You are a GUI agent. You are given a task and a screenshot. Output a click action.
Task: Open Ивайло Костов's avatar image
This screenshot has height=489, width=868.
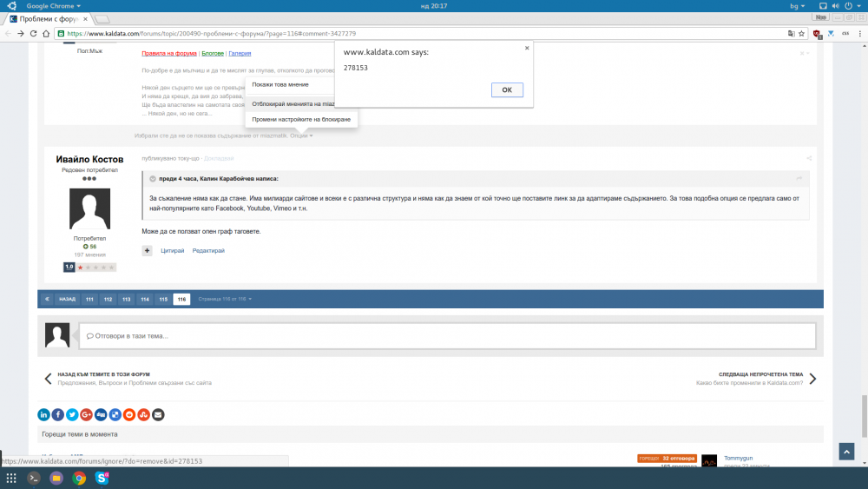coord(89,208)
